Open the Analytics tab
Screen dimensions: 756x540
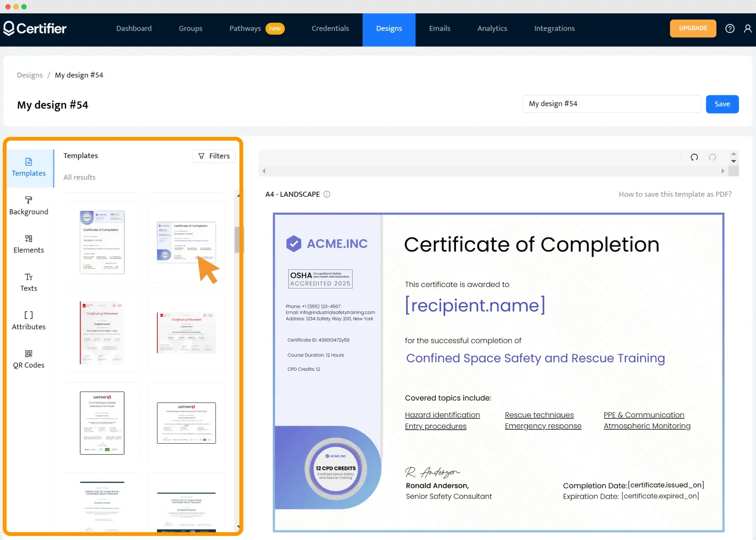(x=492, y=28)
